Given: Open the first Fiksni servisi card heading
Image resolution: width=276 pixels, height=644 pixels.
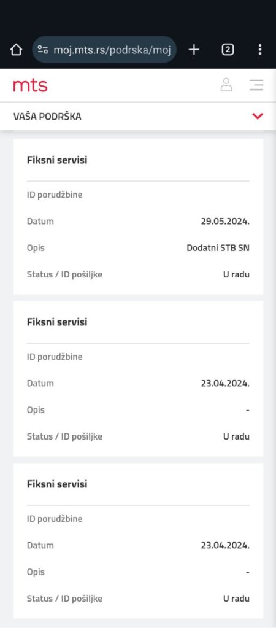Looking at the screenshot, I should click(x=57, y=160).
